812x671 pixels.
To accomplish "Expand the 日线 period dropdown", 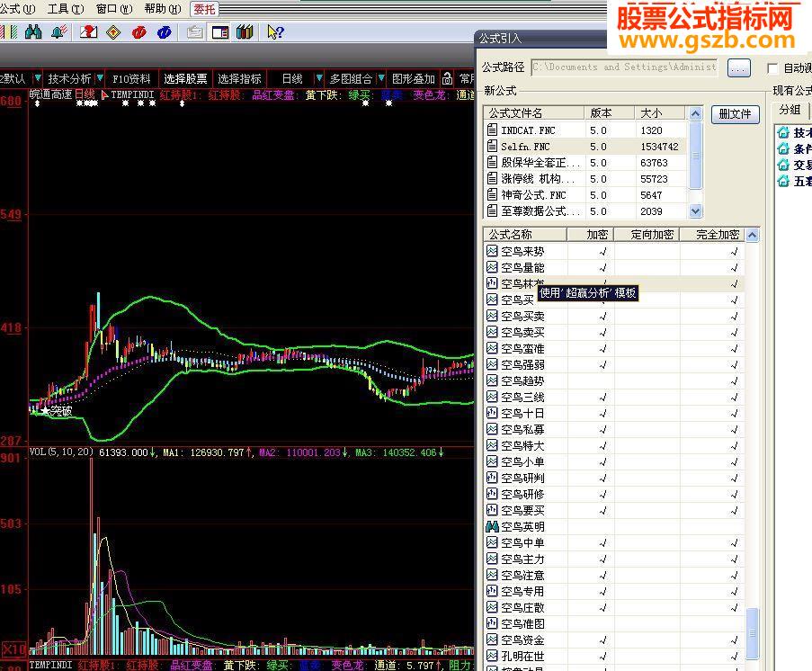I will tap(319, 77).
